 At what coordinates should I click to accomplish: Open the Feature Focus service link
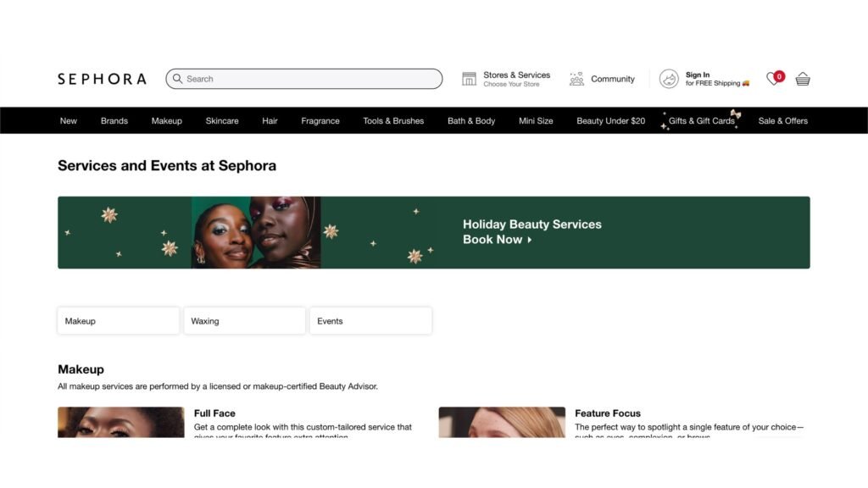[x=607, y=413]
